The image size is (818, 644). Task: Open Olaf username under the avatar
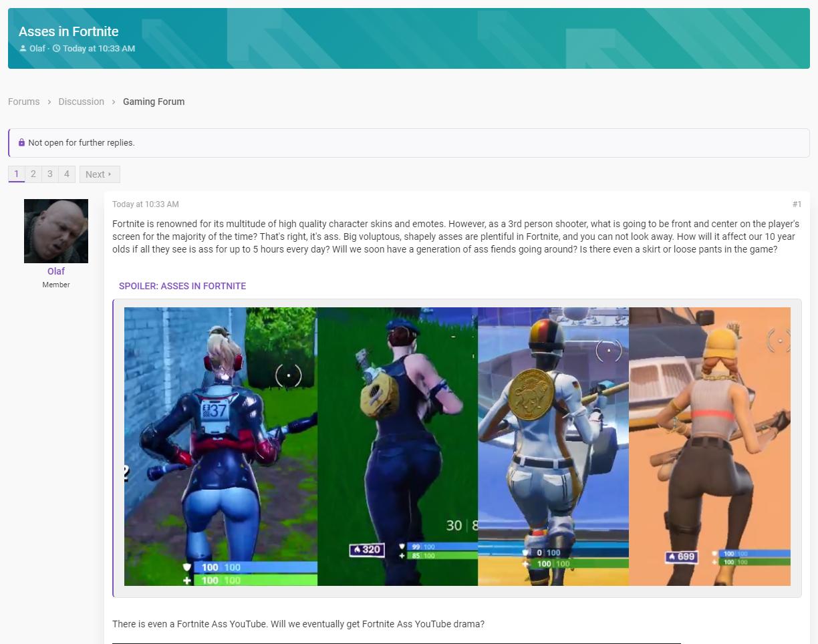pos(56,271)
